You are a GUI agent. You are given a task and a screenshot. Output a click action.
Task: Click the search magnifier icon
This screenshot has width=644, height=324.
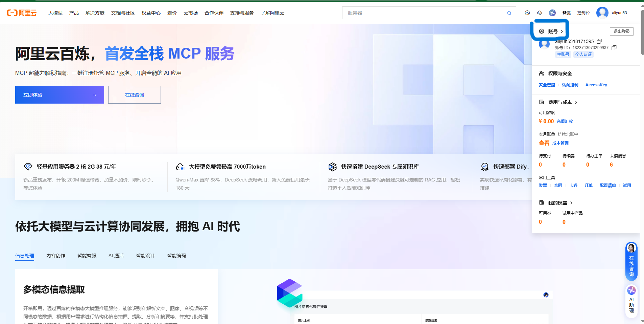pos(509,13)
